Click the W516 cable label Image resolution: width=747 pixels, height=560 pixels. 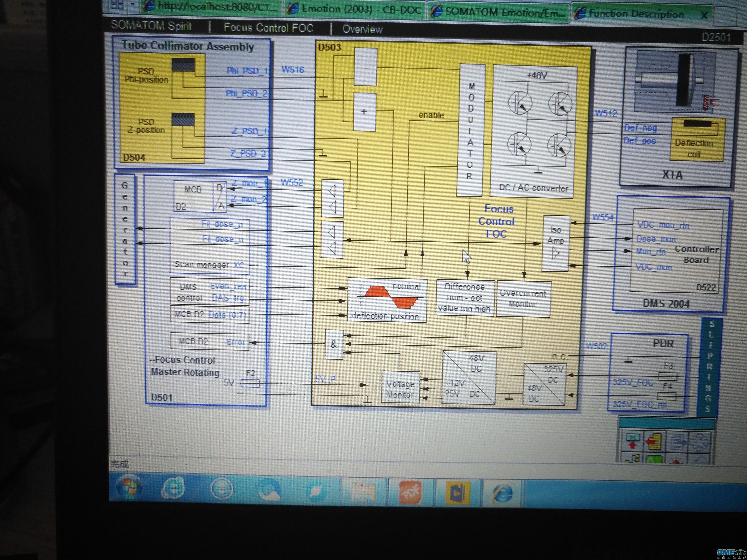pos(293,70)
